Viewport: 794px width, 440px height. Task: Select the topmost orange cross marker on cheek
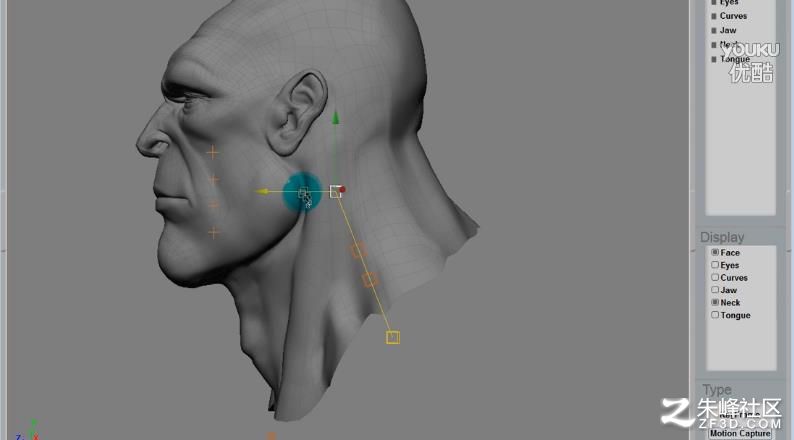(213, 152)
